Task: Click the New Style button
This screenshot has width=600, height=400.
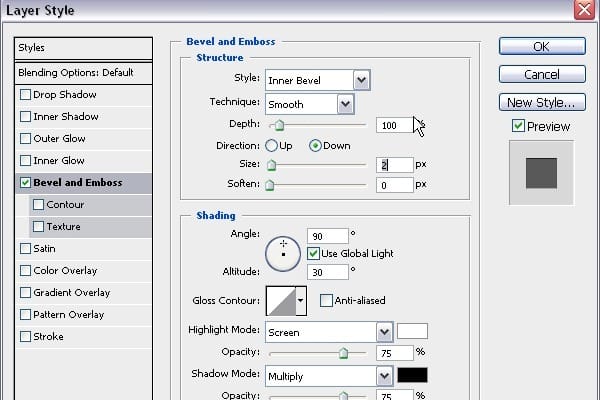Action: [542, 102]
